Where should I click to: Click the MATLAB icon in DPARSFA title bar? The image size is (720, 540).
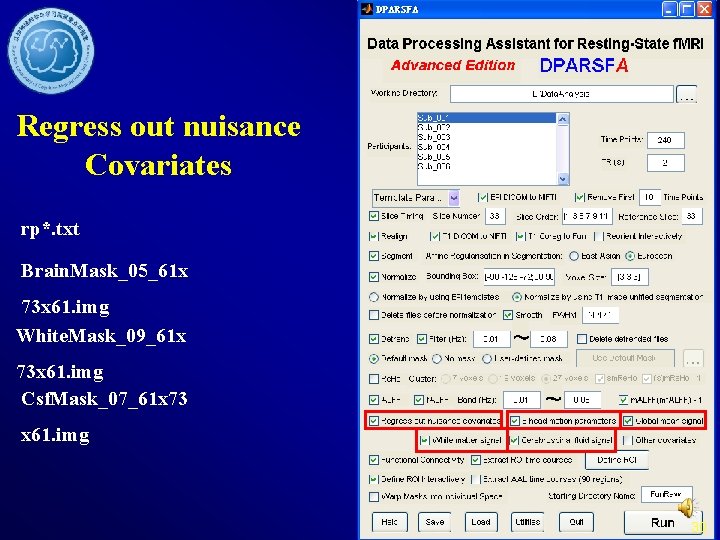tap(366, 9)
